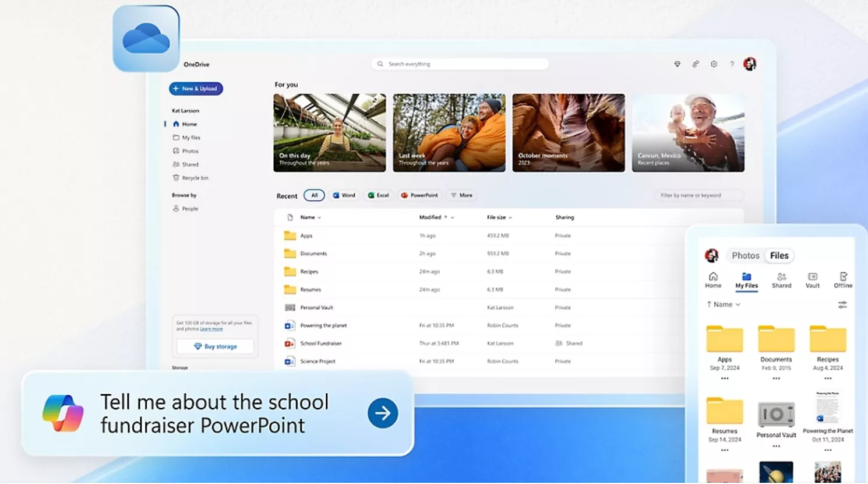Open the Name sort dropdown in the mobile panel

tap(723, 304)
